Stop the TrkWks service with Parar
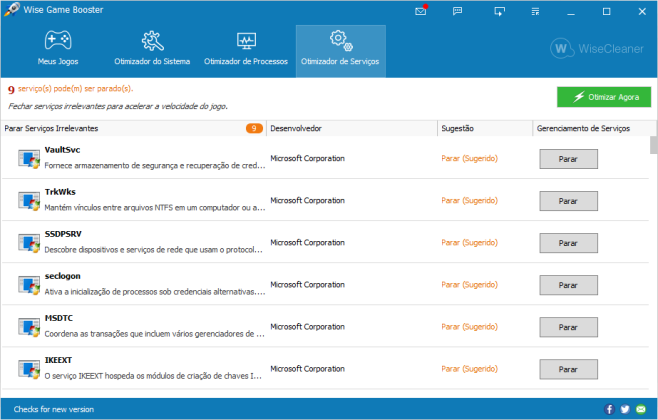Image resolution: width=658 pixels, height=420 pixels. tap(568, 201)
